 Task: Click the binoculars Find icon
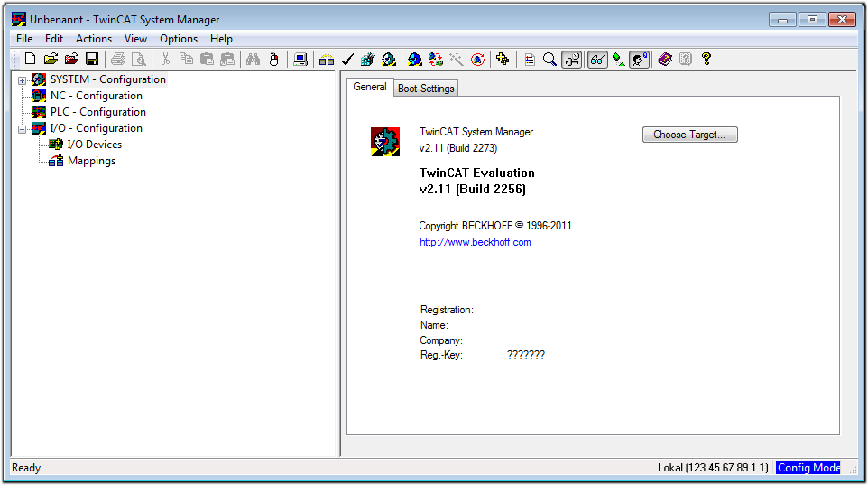(x=253, y=60)
